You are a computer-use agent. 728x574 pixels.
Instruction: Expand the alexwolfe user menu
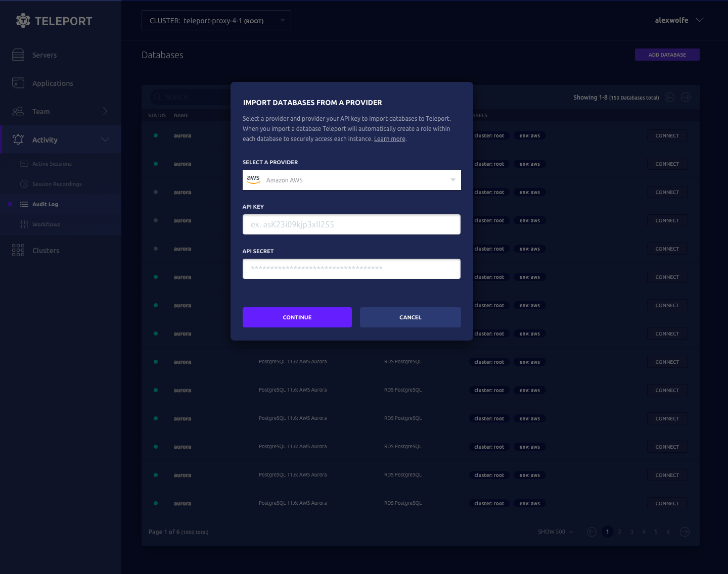tap(700, 20)
